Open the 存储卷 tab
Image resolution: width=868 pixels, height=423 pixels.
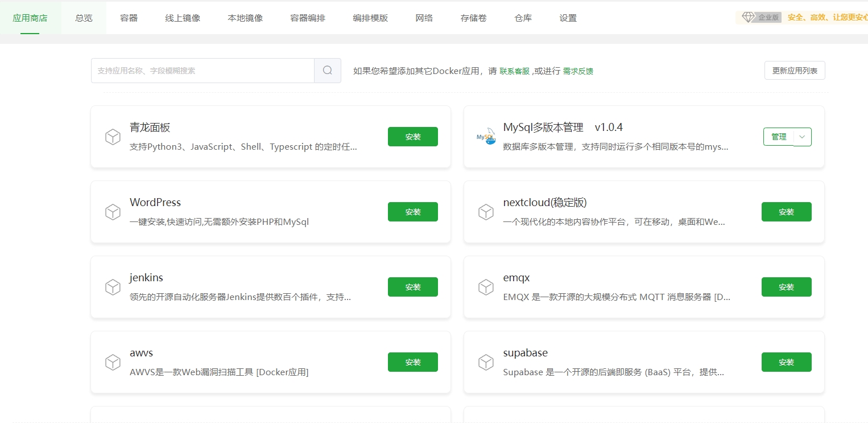coord(474,18)
